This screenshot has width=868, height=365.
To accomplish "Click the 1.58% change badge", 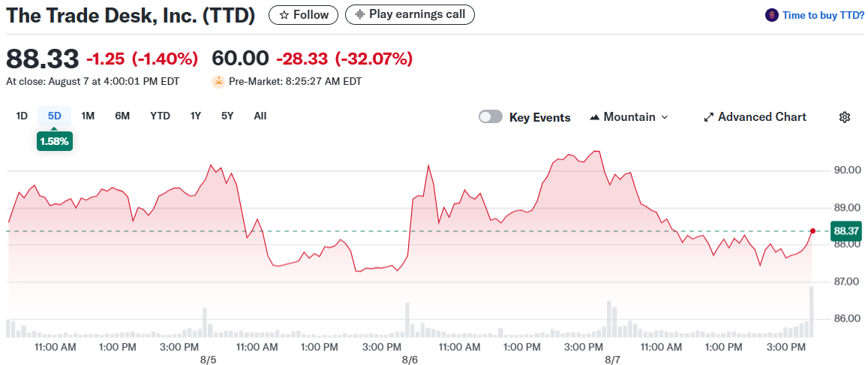I will (54, 141).
